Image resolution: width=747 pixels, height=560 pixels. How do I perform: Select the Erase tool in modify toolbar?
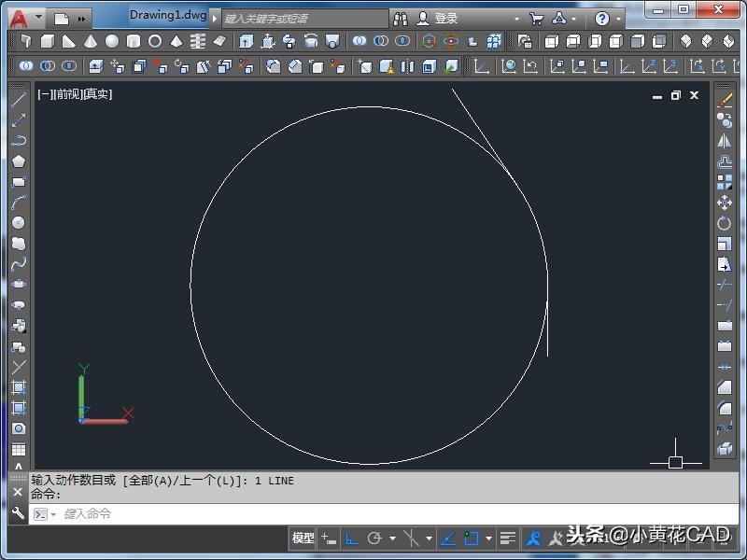point(725,101)
